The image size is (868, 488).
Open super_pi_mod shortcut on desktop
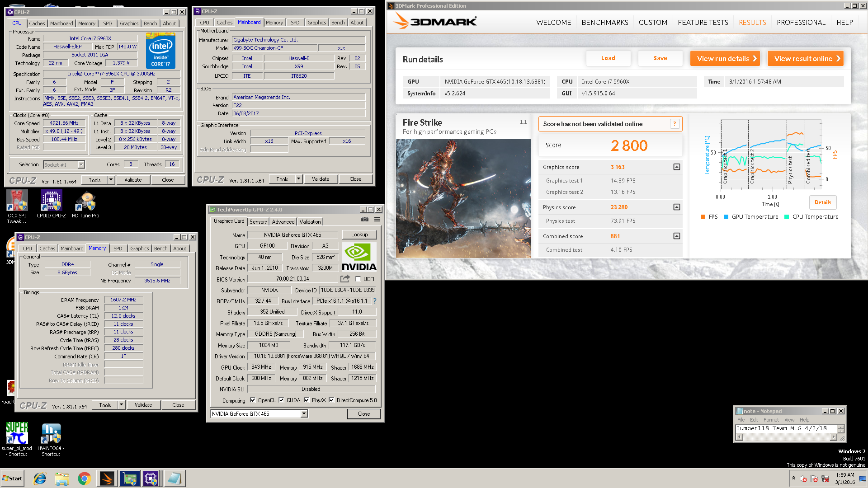pyautogui.click(x=17, y=439)
